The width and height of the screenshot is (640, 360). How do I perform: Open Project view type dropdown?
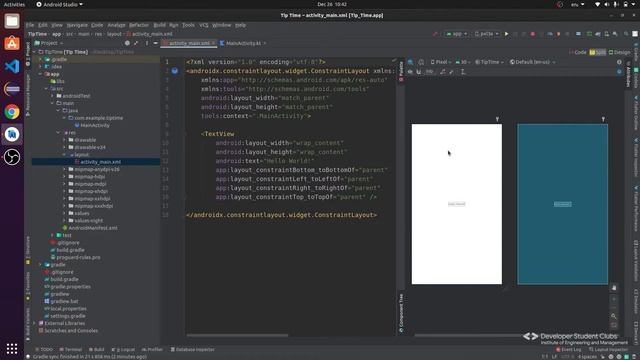pos(49,43)
